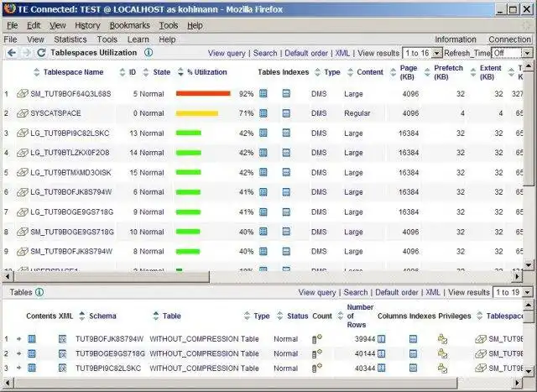Image resolution: width=537 pixels, height=392 pixels.
Task: Sort Tables panel by Schema arrows
Action: (82, 316)
